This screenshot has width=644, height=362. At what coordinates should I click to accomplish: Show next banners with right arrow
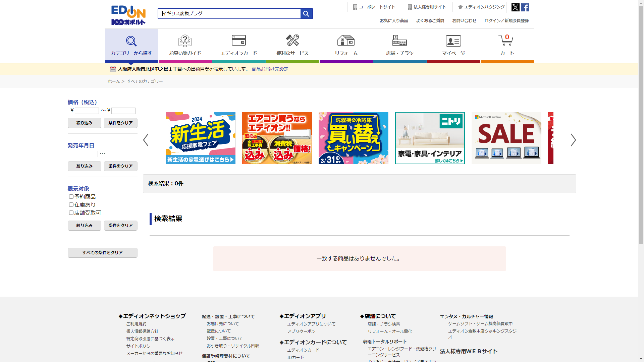pos(573,140)
